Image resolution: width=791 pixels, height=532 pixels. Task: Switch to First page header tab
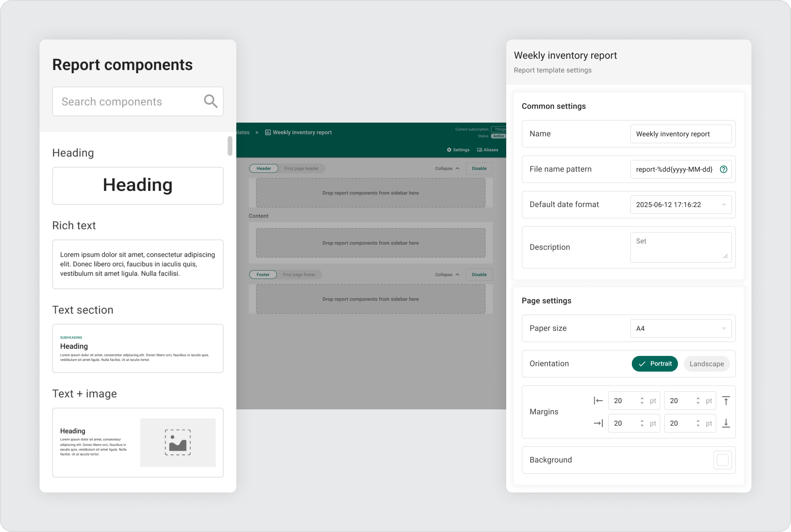coord(301,168)
